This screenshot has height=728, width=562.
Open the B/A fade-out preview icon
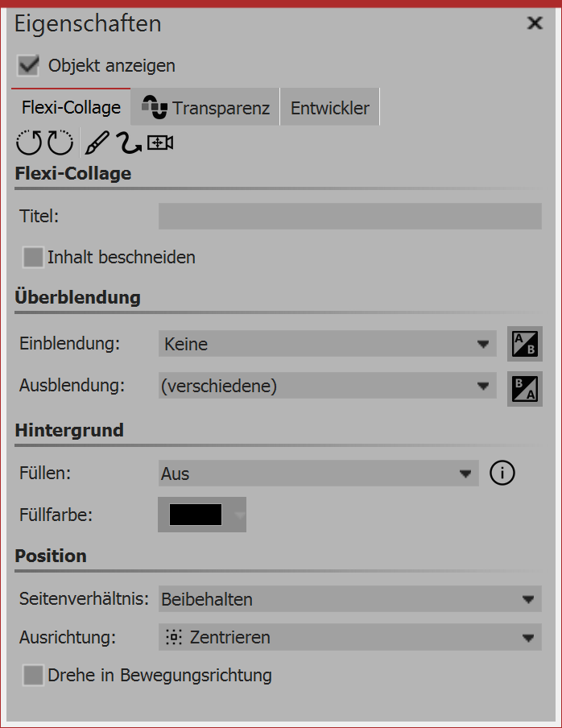pyautogui.click(x=525, y=387)
